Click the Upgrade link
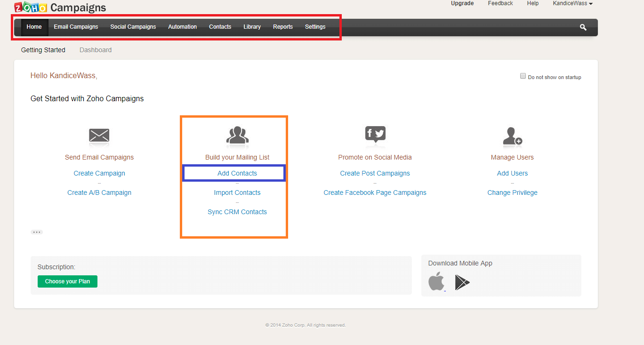The image size is (644, 345). tap(462, 3)
